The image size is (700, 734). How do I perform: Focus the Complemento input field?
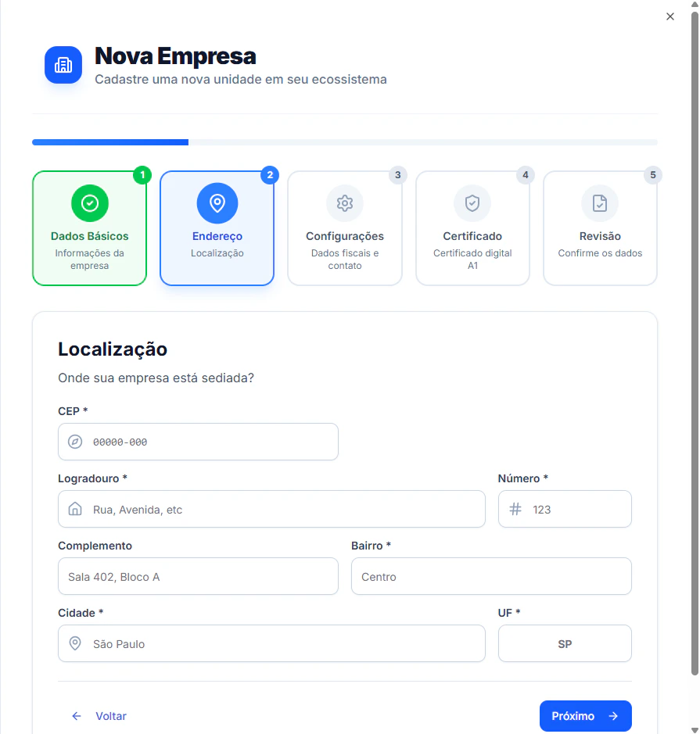[x=198, y=576]
